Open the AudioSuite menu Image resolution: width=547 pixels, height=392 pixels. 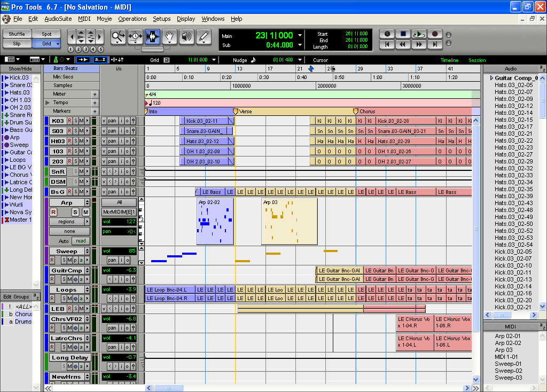[x=58, y=19]
